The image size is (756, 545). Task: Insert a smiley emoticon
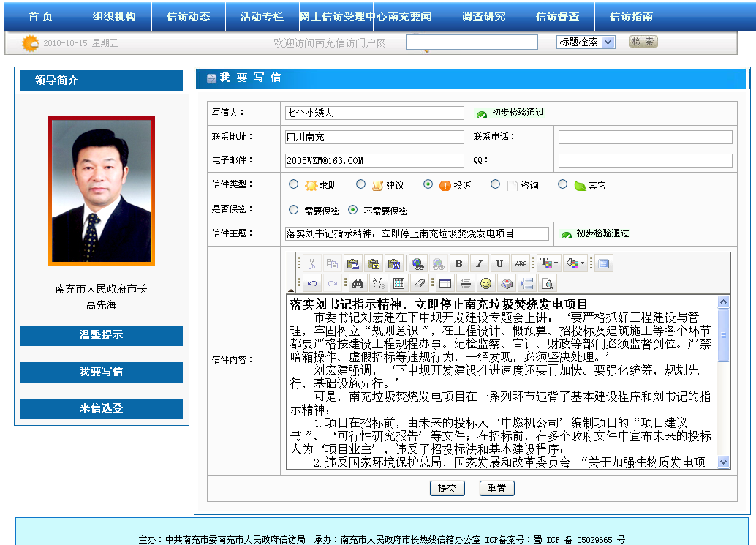click(x=485, y=283)
